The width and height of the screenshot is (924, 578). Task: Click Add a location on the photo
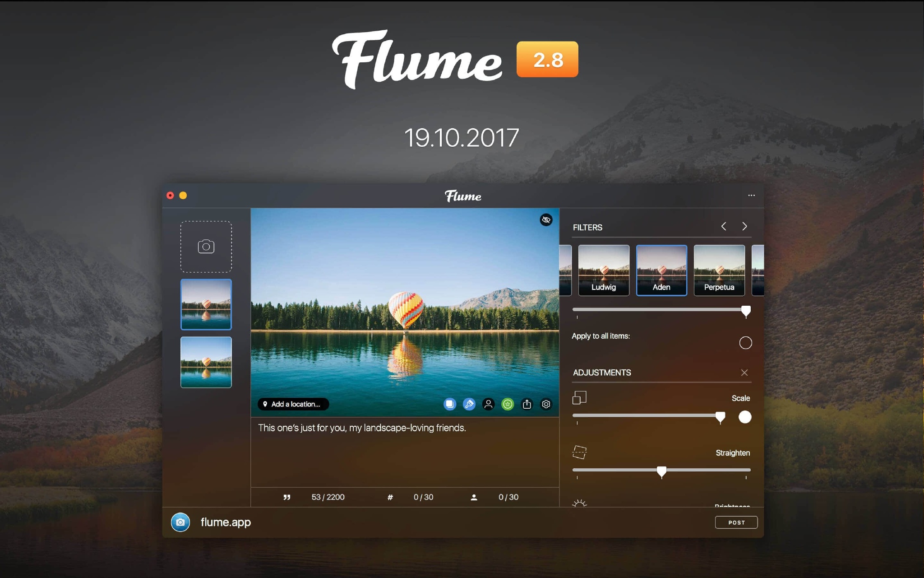coord(292,404)
